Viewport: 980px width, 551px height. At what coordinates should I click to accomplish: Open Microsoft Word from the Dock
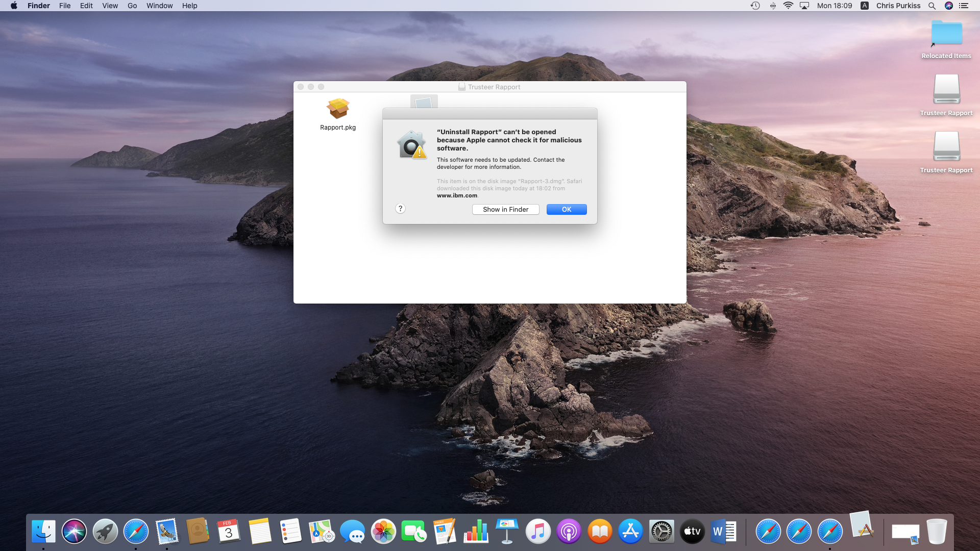coord(723,532)
